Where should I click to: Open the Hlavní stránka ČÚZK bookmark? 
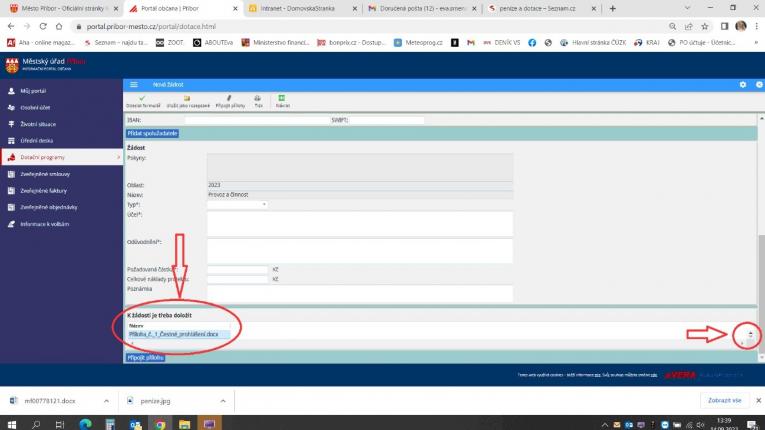593,43
